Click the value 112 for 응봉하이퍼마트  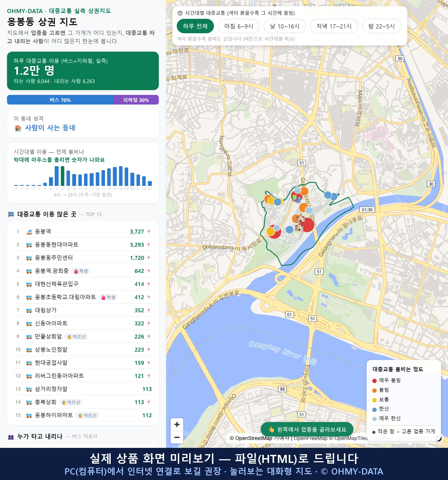point(147,415)
